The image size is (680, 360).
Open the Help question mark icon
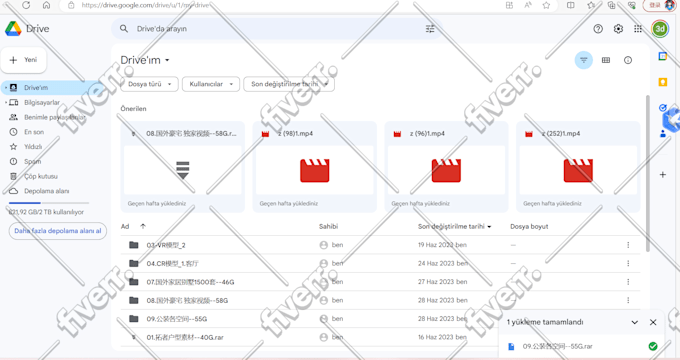tap(598, 29)
